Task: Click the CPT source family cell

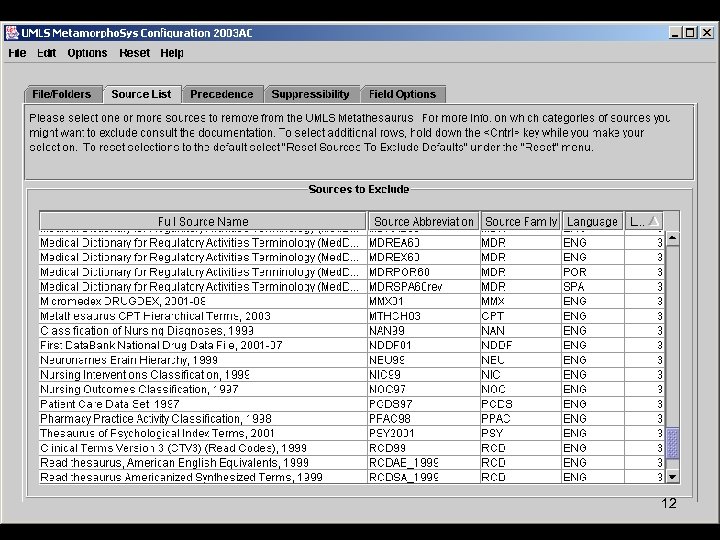Action: click(521, 316)
